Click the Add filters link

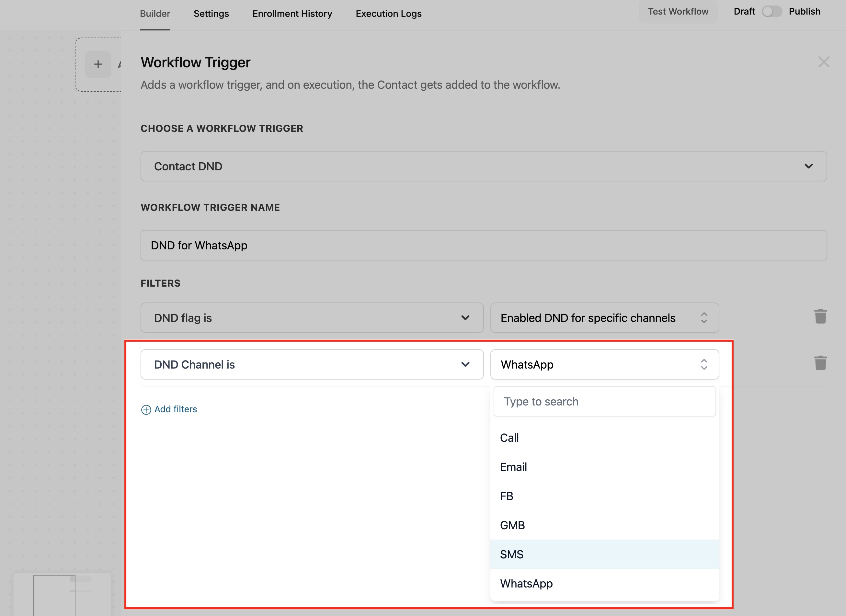click(175, 409)
